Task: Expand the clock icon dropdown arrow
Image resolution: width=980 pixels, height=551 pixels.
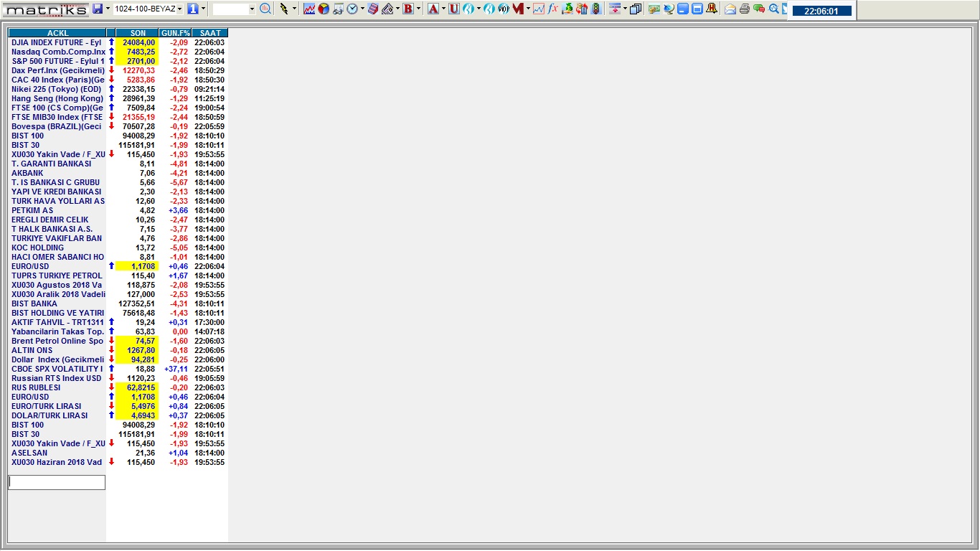Action: [x=362, y=9]
